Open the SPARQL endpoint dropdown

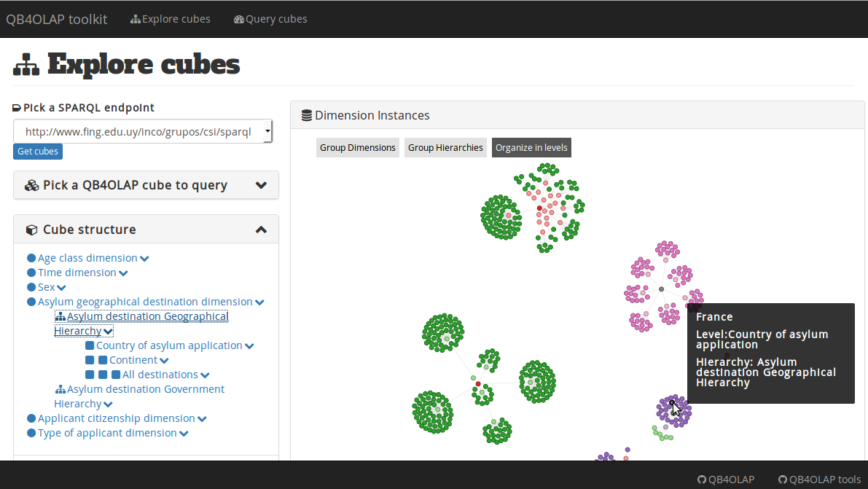pos(267,132)
